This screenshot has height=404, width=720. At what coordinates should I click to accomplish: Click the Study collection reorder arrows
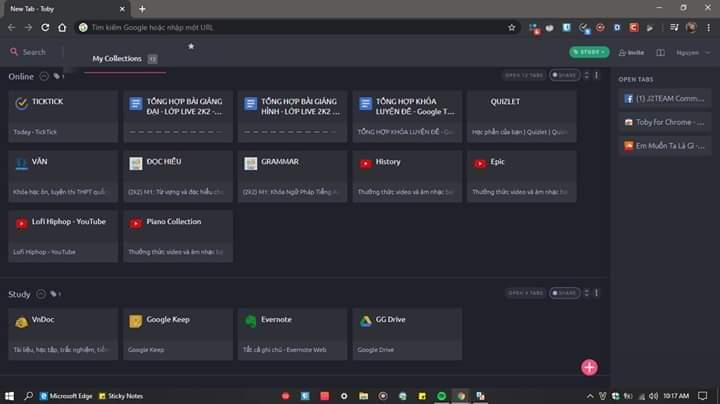coord(586,292)
